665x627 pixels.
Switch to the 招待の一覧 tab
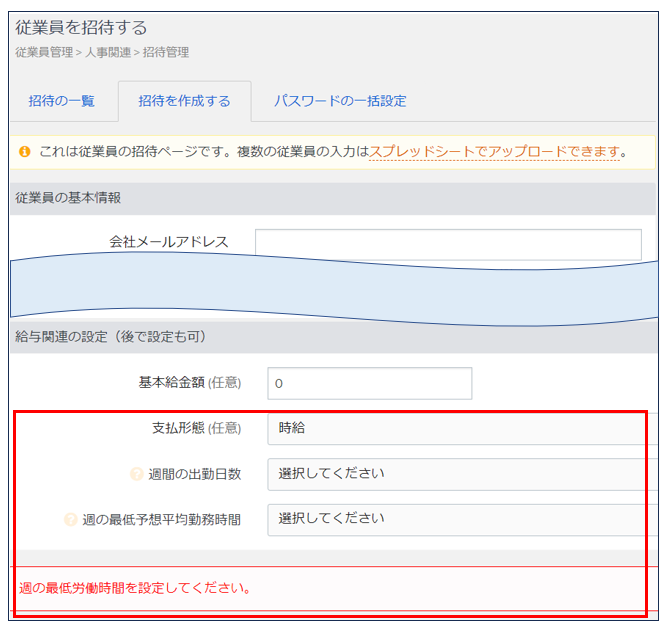click(62, 101)
